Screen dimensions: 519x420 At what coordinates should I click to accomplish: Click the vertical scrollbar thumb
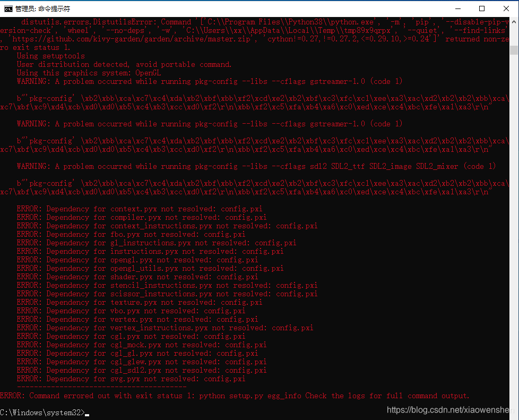[514, 50]
